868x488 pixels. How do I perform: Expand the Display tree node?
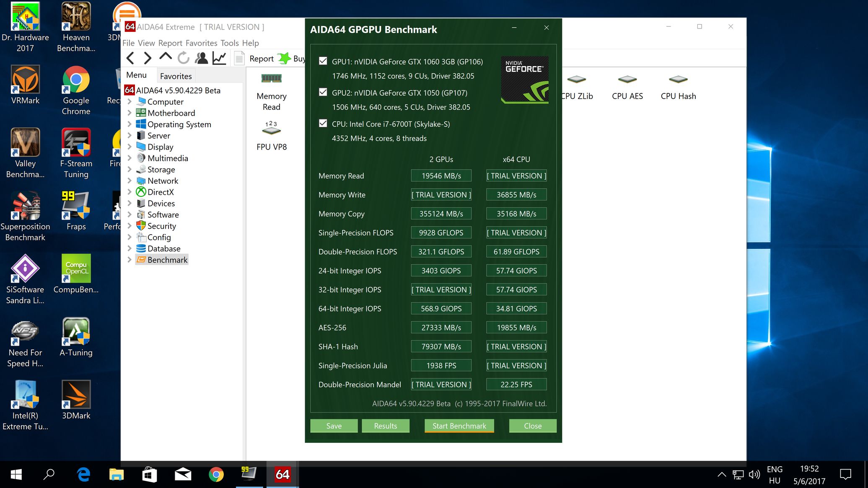(130, 147)
